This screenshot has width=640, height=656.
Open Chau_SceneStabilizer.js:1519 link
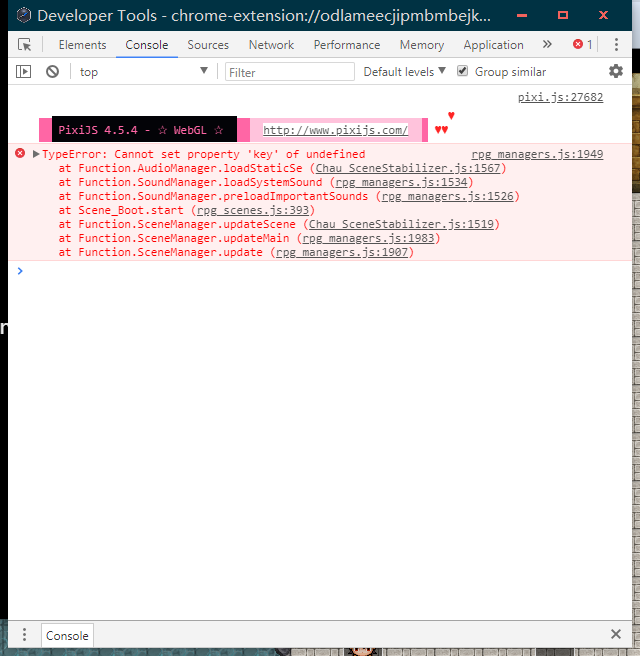[401, 224]
